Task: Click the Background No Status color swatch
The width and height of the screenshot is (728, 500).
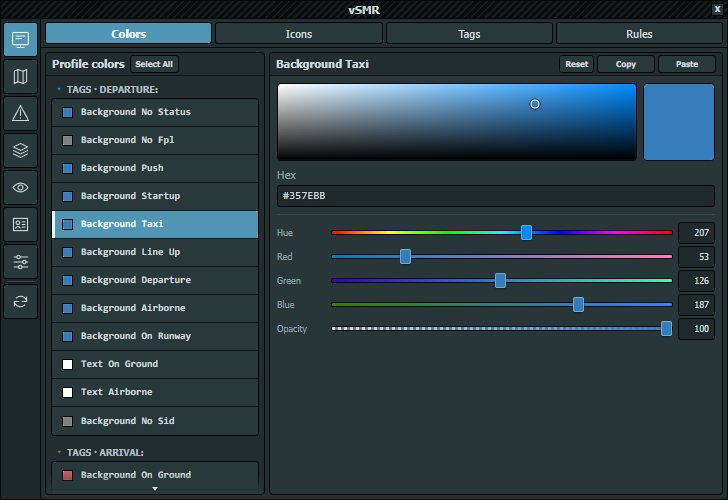Action: coord(67,112)
